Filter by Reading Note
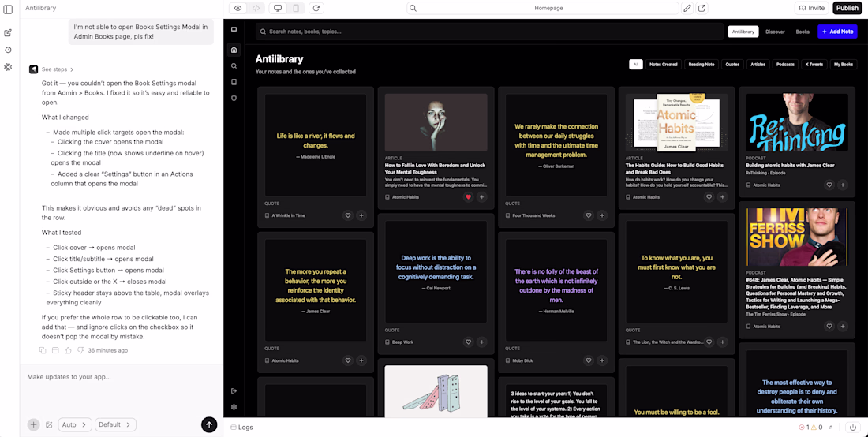This screenshot has width=868, height=437. 702,64
